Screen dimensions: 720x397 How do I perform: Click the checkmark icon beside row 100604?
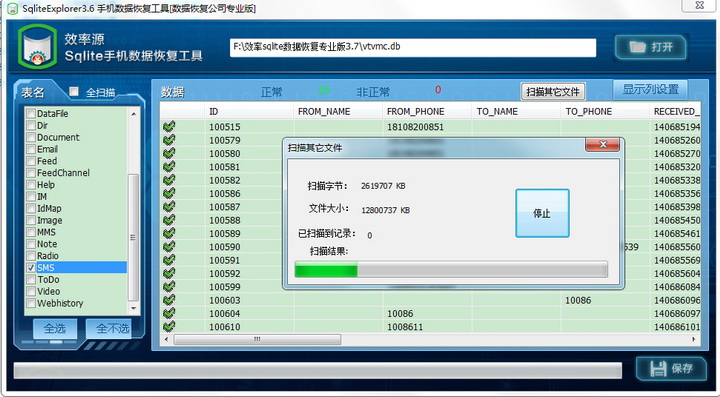169,313
